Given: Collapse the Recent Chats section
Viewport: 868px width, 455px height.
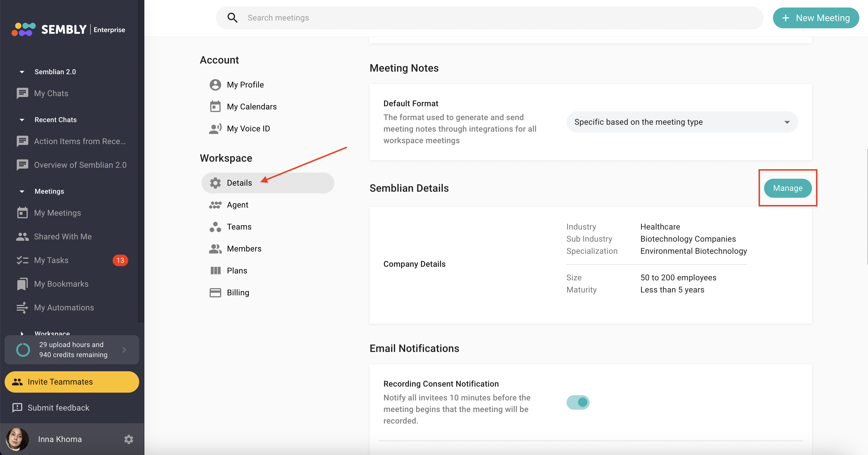Looking at the screenshot, I should [22, 120].
